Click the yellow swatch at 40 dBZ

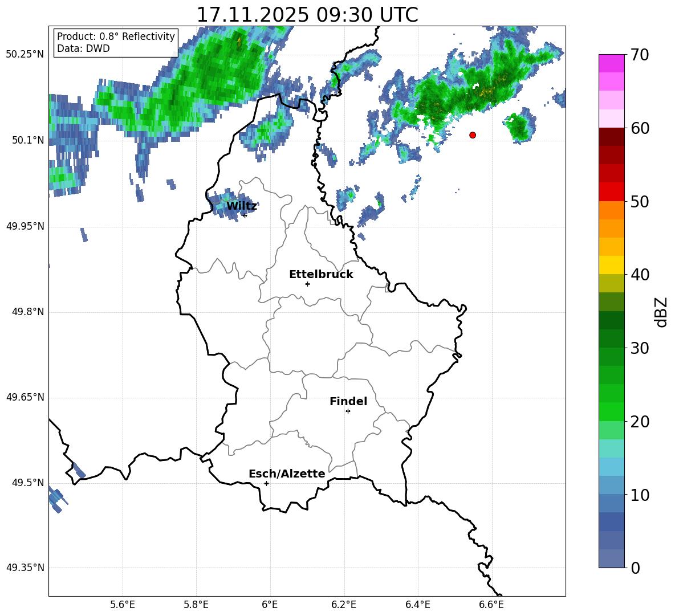(x=611, y=265)
